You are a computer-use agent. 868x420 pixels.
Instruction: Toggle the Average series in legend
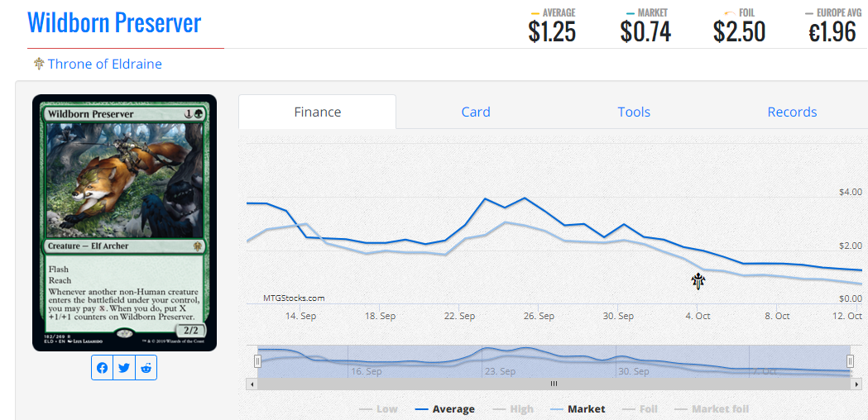pyautogui.click(x=445, y=409)
